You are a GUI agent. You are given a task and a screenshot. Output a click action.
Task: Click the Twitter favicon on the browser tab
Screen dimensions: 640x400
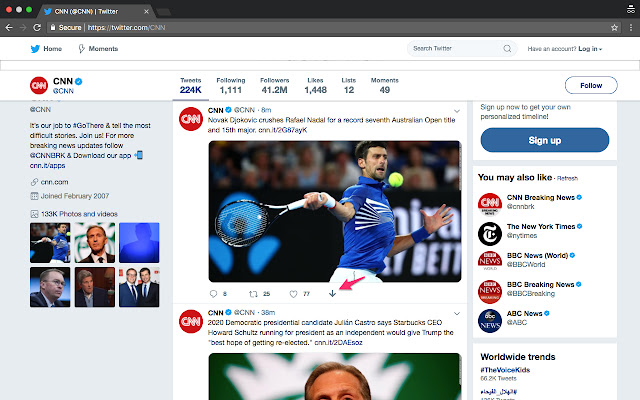48,11
